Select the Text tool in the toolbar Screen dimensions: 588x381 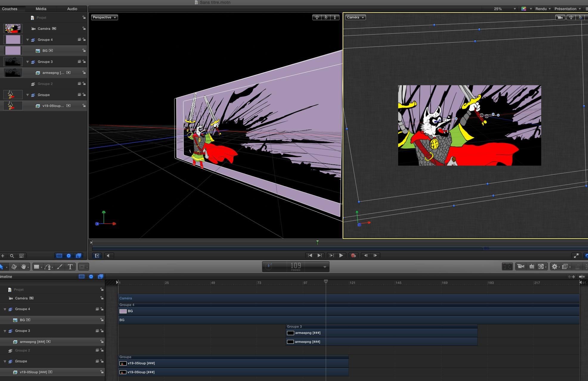point(70,267)
